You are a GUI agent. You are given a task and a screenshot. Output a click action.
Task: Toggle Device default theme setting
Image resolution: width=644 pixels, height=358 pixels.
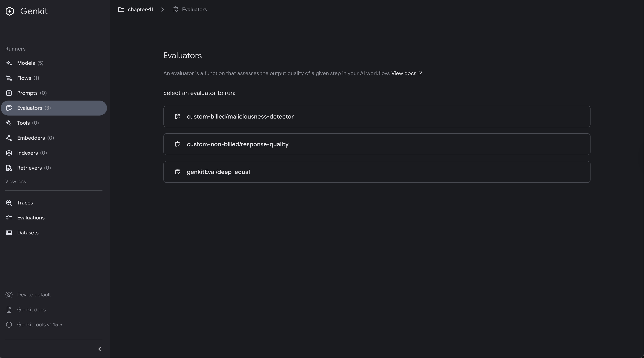click(34, 295)
